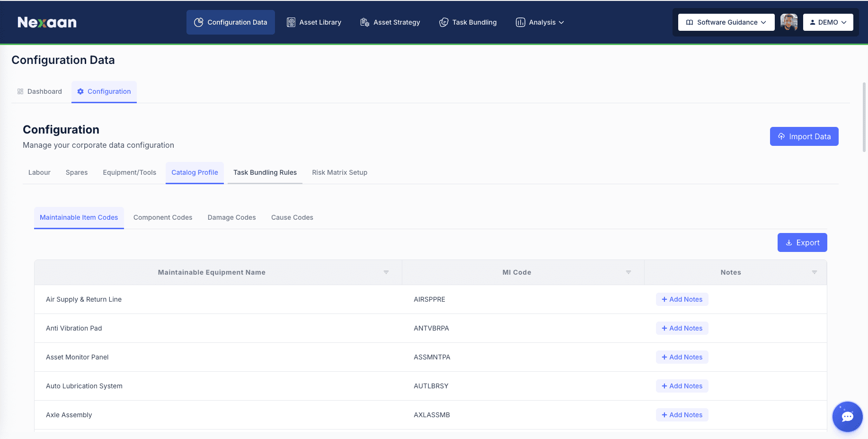This screenshot has width=868, height=439.
Task: Filter the Maintainable Equipment Name column
Action: click(386, 272)
